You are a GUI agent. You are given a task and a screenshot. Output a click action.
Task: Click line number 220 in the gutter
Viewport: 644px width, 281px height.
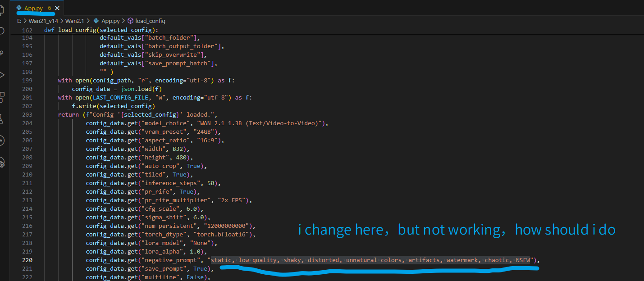pyautogui.click(x=27, y=260)
